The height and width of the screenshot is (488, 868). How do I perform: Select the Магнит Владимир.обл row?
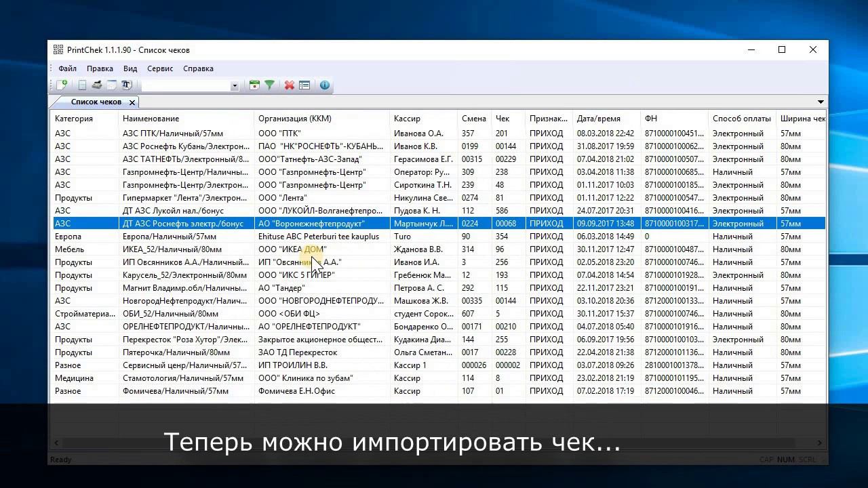point(438,288)
